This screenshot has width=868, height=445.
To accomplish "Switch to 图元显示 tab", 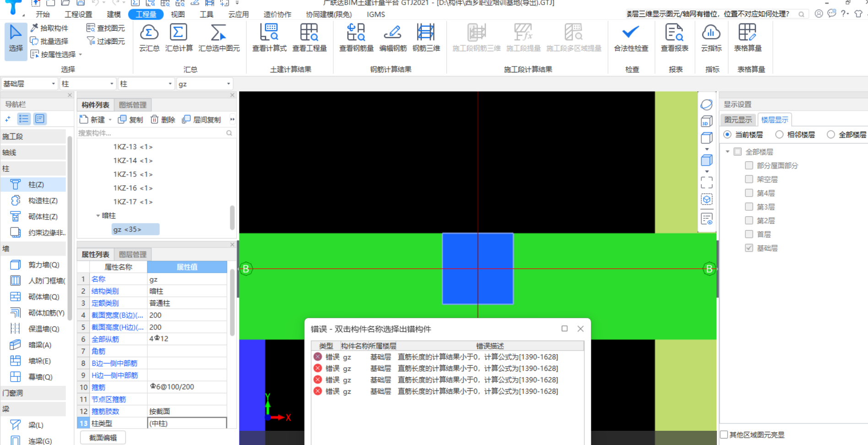I will click(738, 120).
